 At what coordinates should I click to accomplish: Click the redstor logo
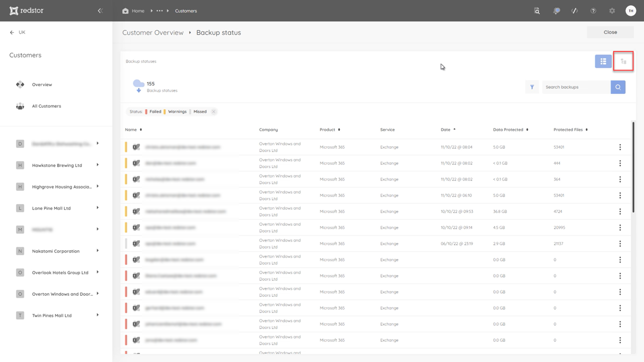[26, 11]
